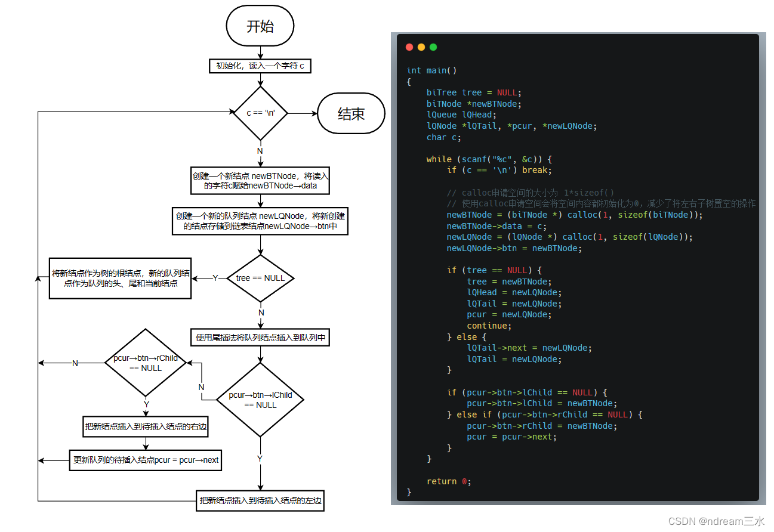Click the 'pcur = pcur->next;' code line
774x532 pixels.
click(x=511, y=437)
